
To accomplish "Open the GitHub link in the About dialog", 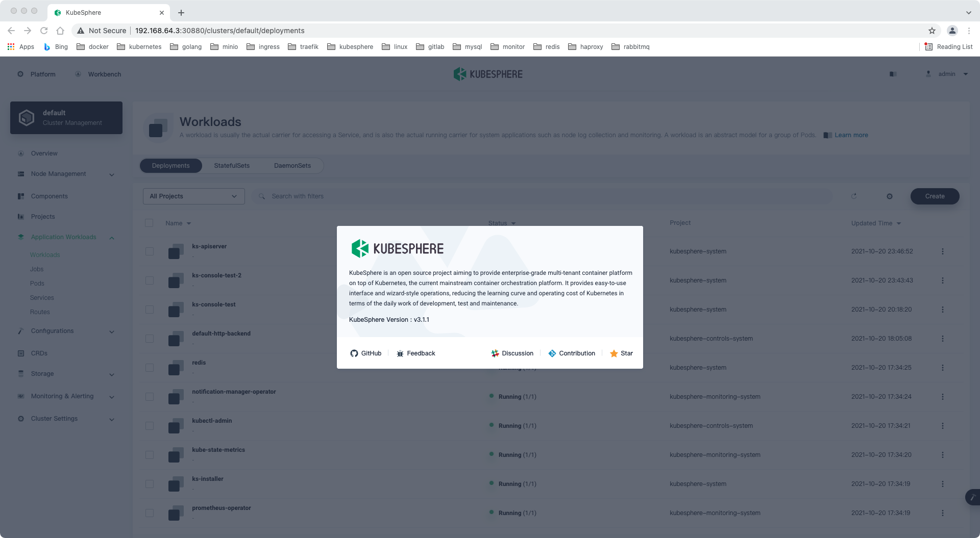I will pyautogui.click(x=365, y=353).
